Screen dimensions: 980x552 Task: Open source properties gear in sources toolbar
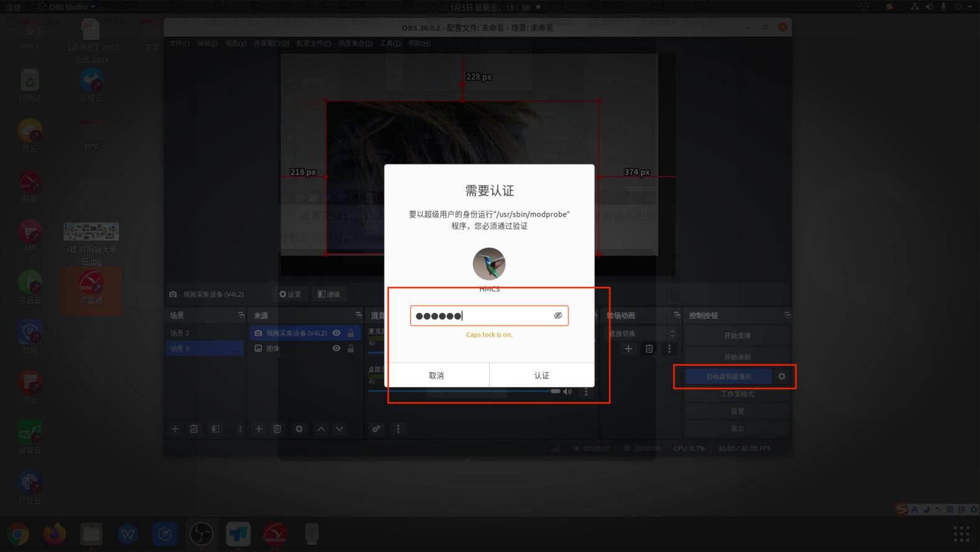pyautogui.click(x=299, y=429)
